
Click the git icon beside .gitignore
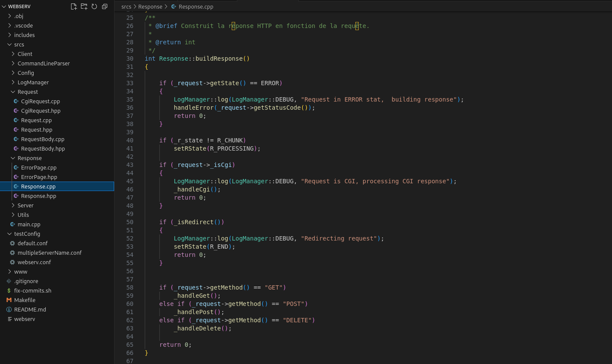pyautogui.click(x=9, y=281)
